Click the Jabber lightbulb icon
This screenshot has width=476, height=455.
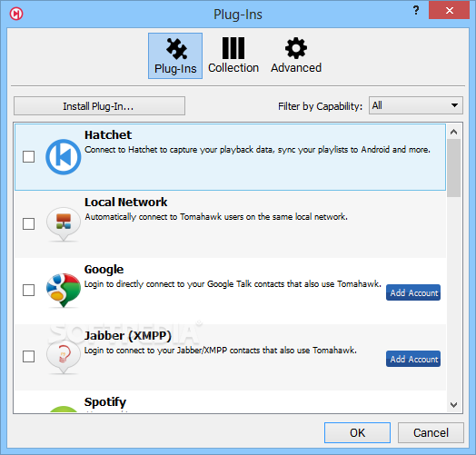click(x=64, y=357)
